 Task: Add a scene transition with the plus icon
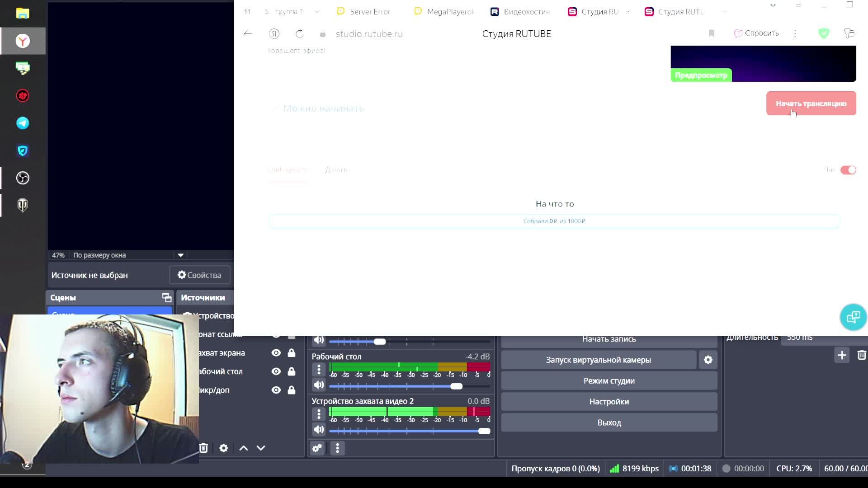pyautogui.click(x=842, y=355)
